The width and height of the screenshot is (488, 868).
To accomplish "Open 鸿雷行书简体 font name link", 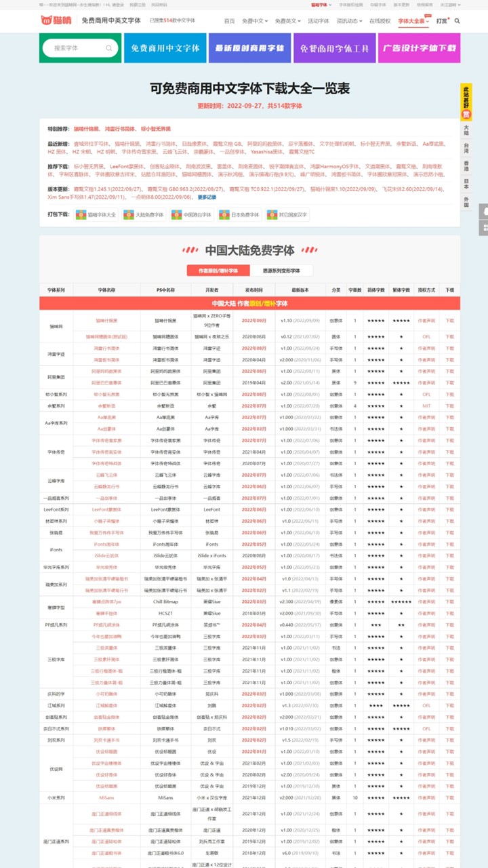I will 106,348.
